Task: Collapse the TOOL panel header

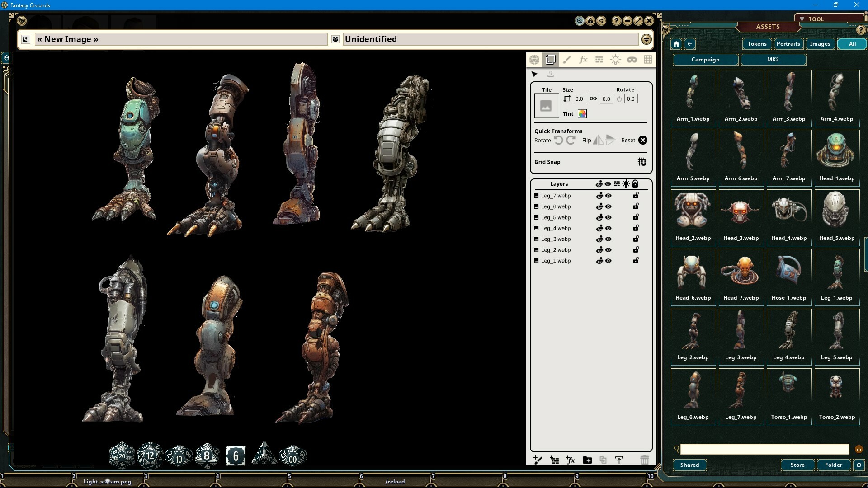Action: point(802,19)
